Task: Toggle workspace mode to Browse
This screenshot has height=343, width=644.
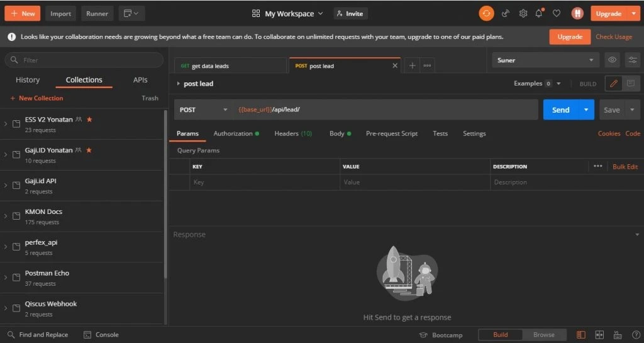Action: coord(544,335)
